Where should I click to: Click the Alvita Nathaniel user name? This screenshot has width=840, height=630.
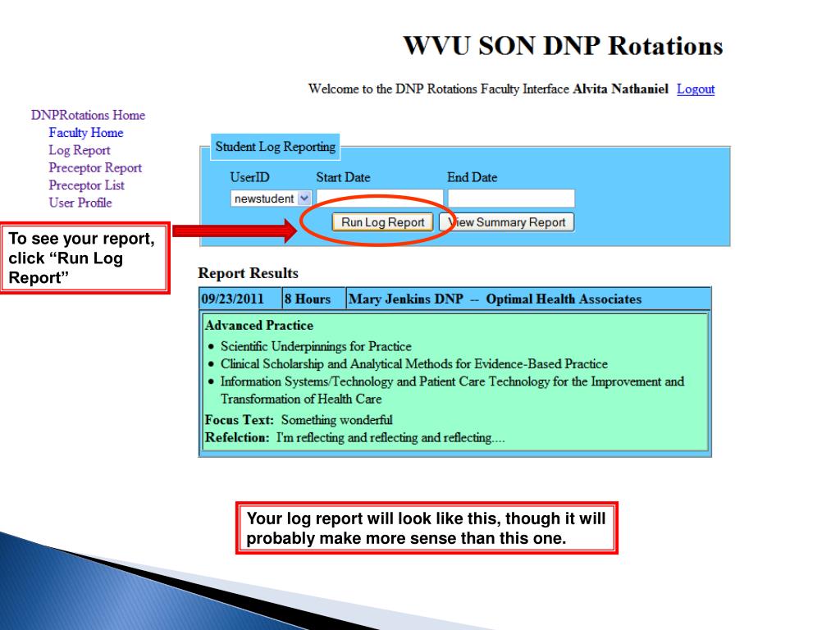(620, 89)
